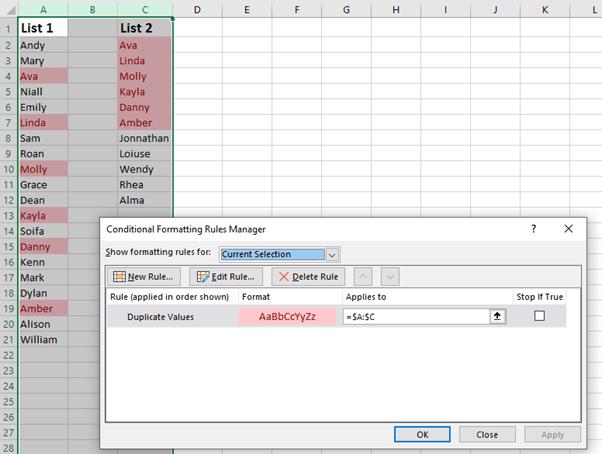Image resolution: width=602 pixels, height=454 pixels.
Task: Delete the selected formatting rule
Action: tap(308, 277)
